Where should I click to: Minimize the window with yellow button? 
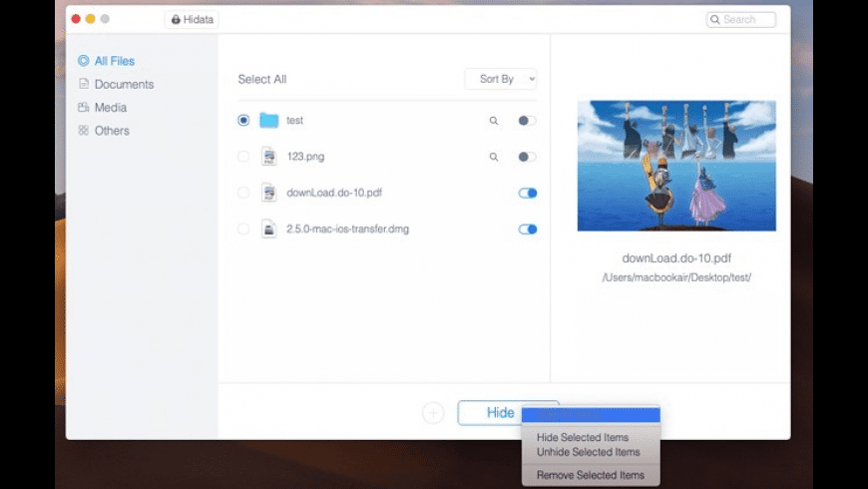point(90,19)
